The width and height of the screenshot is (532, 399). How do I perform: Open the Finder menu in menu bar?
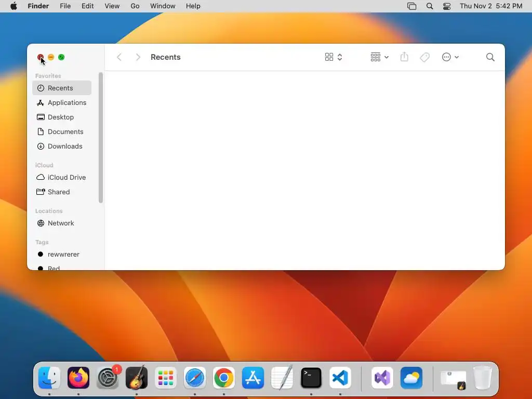(x=38, y=6)
